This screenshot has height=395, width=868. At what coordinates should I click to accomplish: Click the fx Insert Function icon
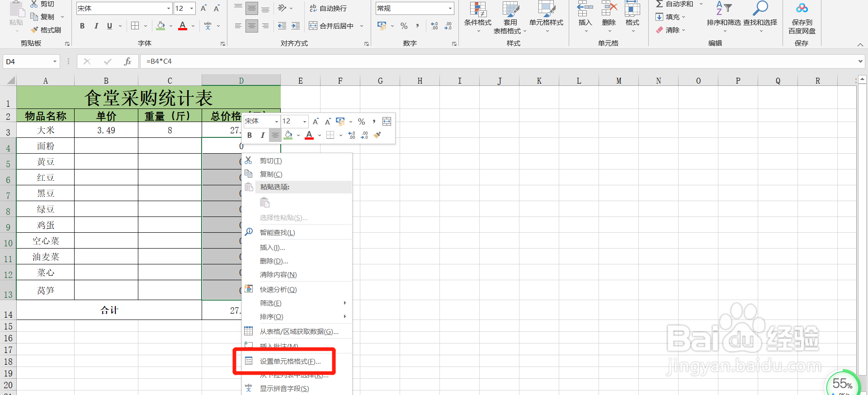[x=127, y=61]
